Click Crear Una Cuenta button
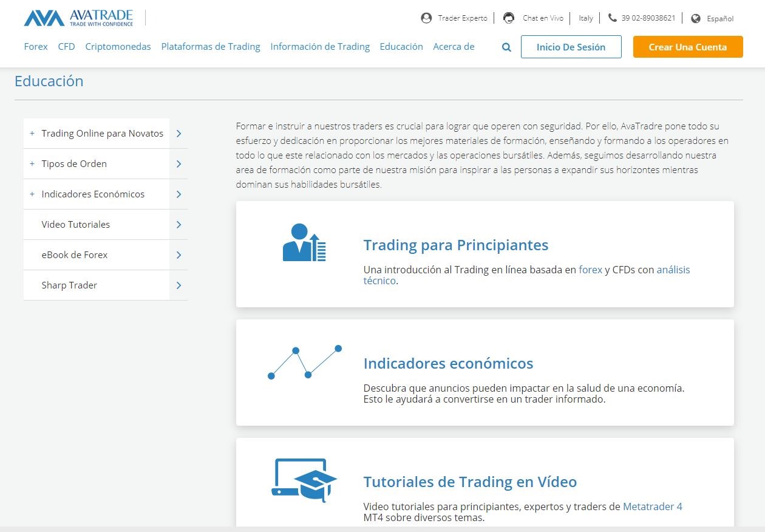Viewport: 765px width, 532px height. (x=688, y=47)
